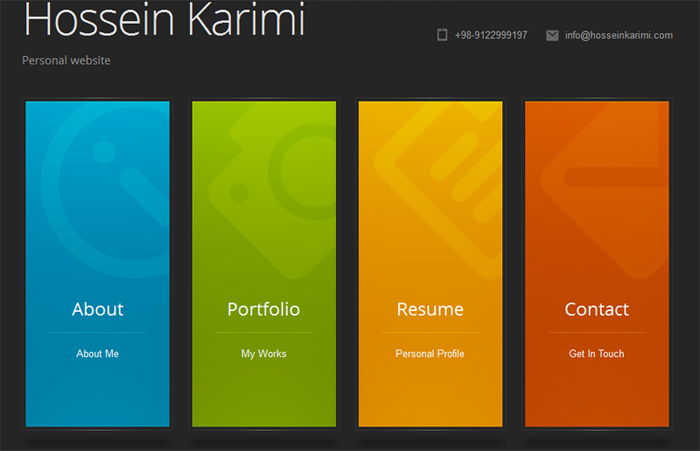
Task: Select the Resume heading
Action: (x=430, y=309)
